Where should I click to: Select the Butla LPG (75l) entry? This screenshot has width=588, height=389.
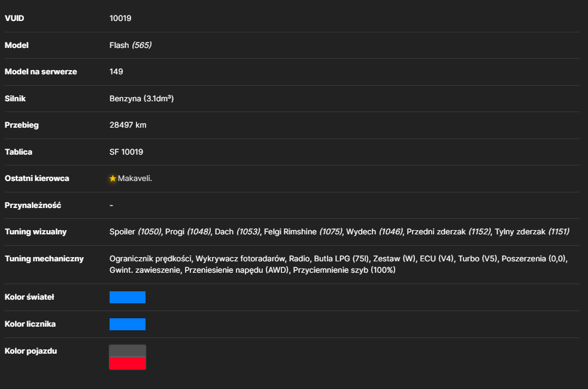[x=341, y=259]
